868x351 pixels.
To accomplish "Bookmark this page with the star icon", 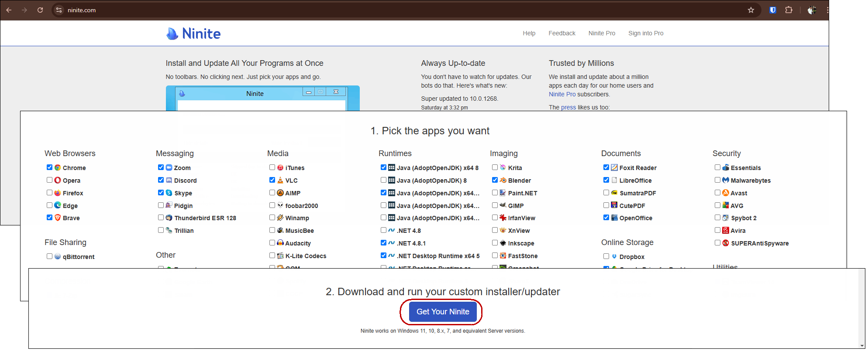I will tap(751, 10).
